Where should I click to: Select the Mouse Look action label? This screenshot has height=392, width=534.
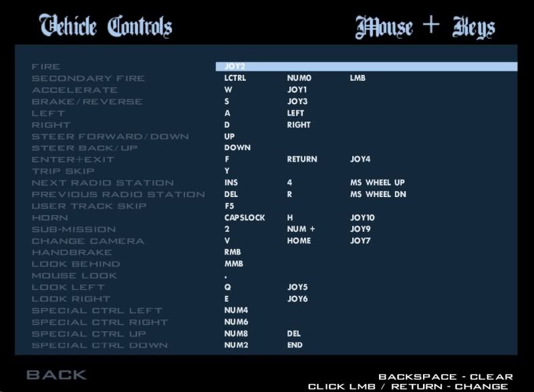pos(74,276)
